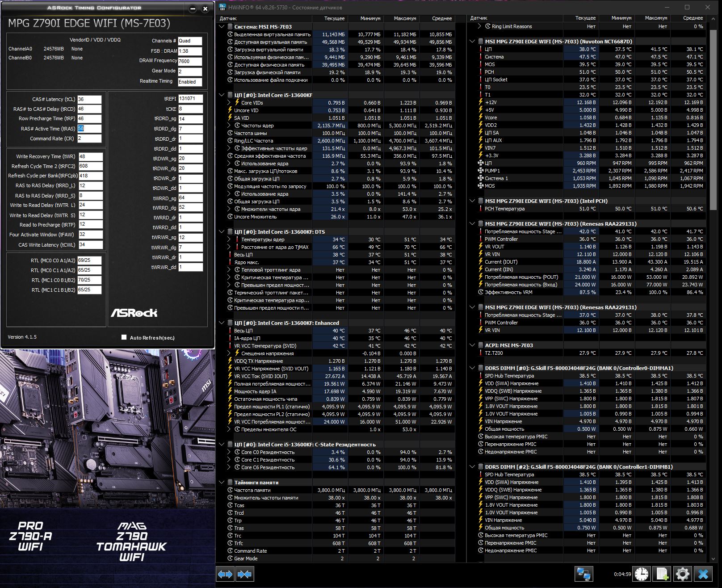Viewport: 722px width, 588px height.
Task: Click the Channels # field showing Quad
Action: [190, 41]
